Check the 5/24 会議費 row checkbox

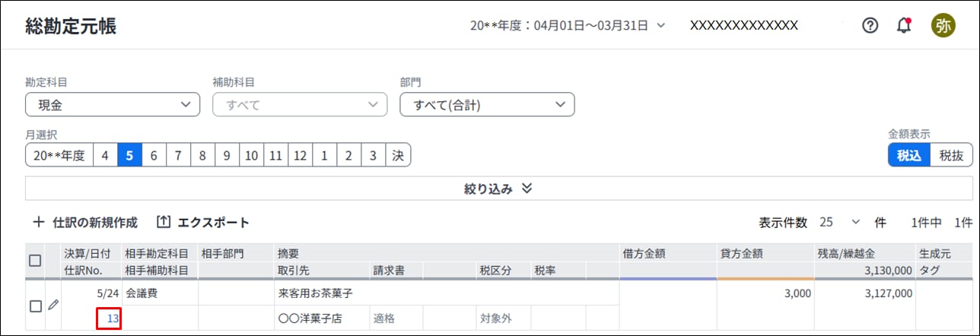[35, 306]
